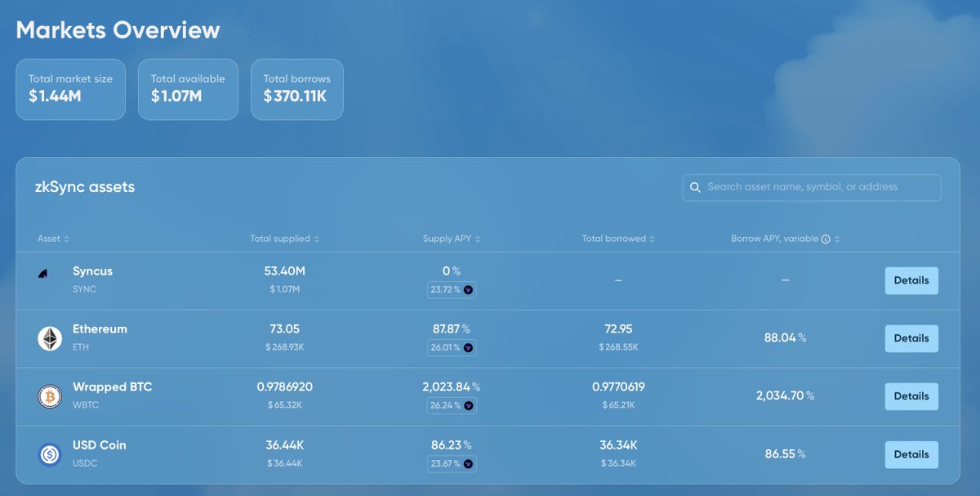The image size is (980, 496).
Task: Open Details for Ethereum
Action: (911, 338)
